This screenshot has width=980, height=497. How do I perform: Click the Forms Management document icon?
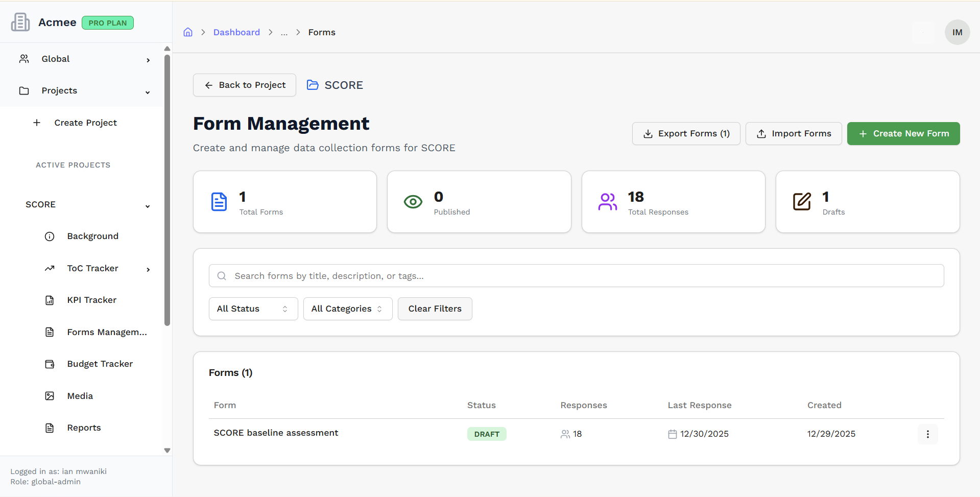click(x=50, y=332)
